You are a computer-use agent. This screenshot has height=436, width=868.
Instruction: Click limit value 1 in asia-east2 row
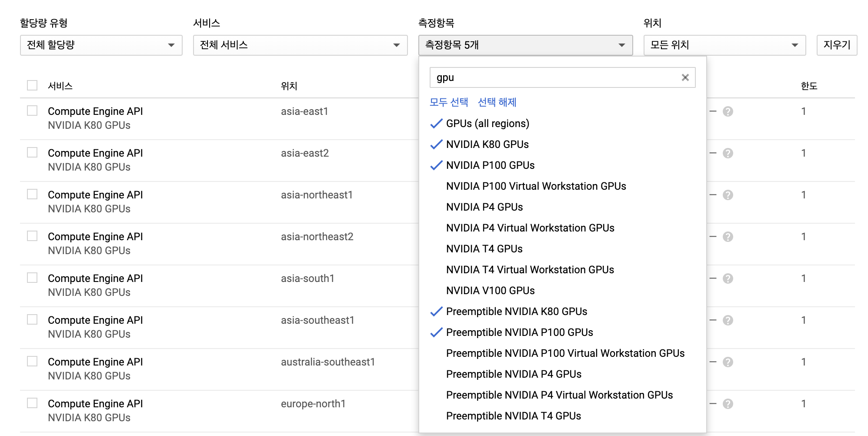(804, 153)
